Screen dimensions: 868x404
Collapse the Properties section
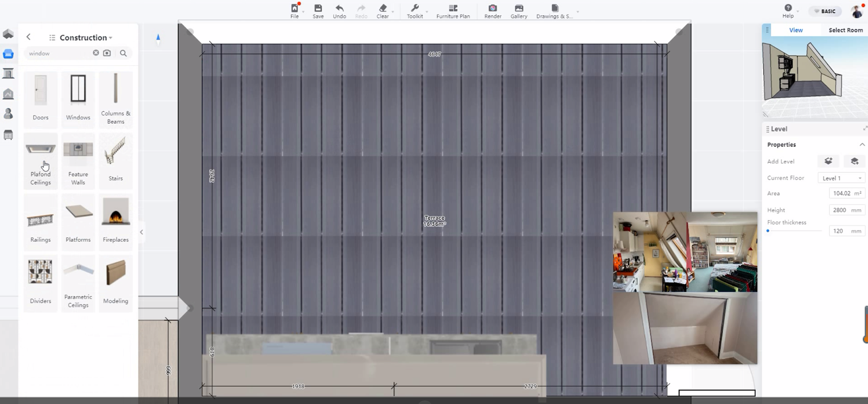(x=862, y=145)
